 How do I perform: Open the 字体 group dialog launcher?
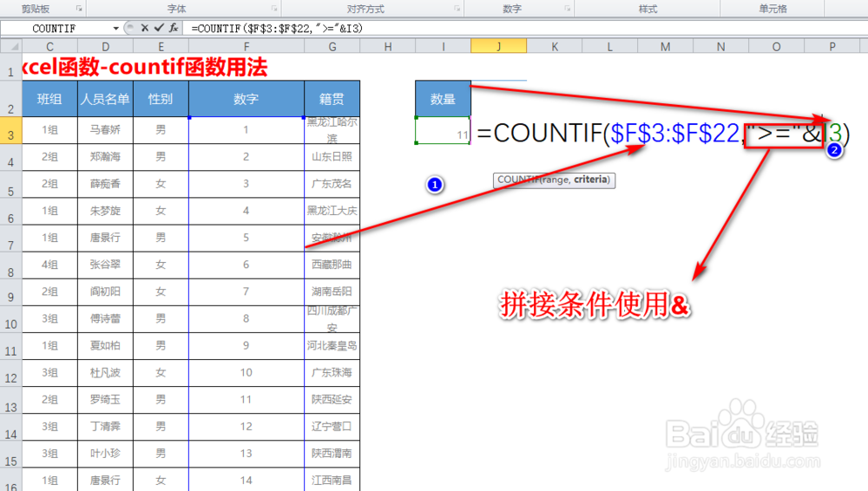(274, 9)
